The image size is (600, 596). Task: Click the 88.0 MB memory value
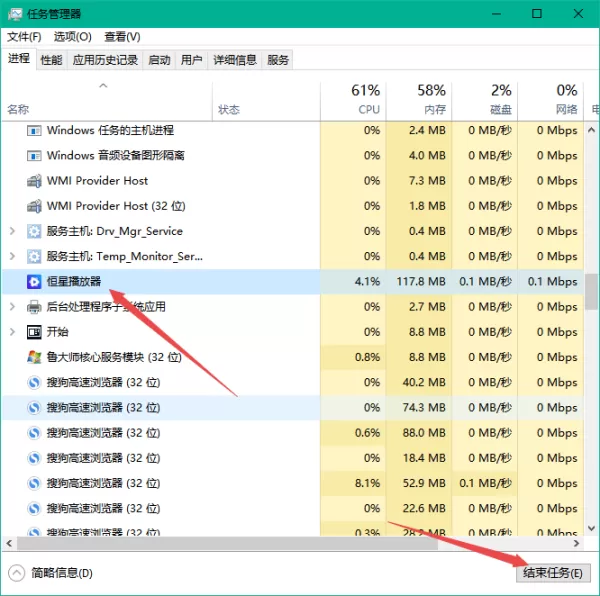424,433
